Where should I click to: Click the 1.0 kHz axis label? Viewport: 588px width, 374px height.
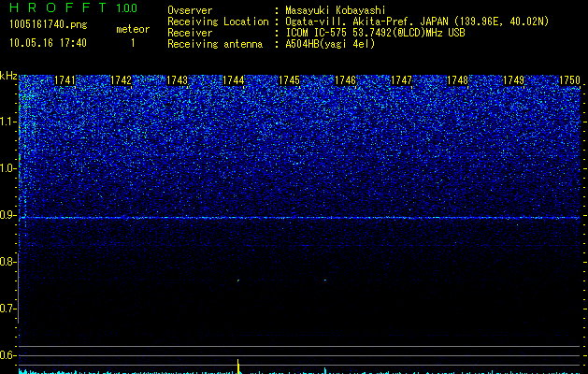coord(8,169)
